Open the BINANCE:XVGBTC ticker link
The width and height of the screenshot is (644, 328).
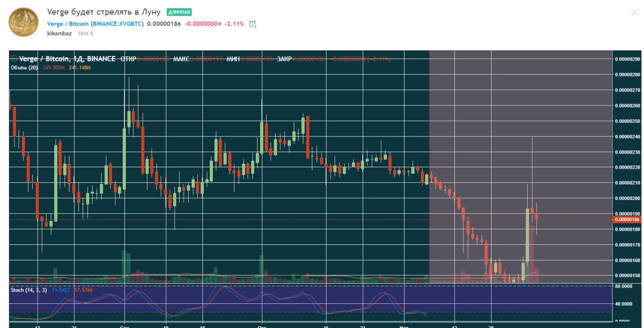(117, 24)
